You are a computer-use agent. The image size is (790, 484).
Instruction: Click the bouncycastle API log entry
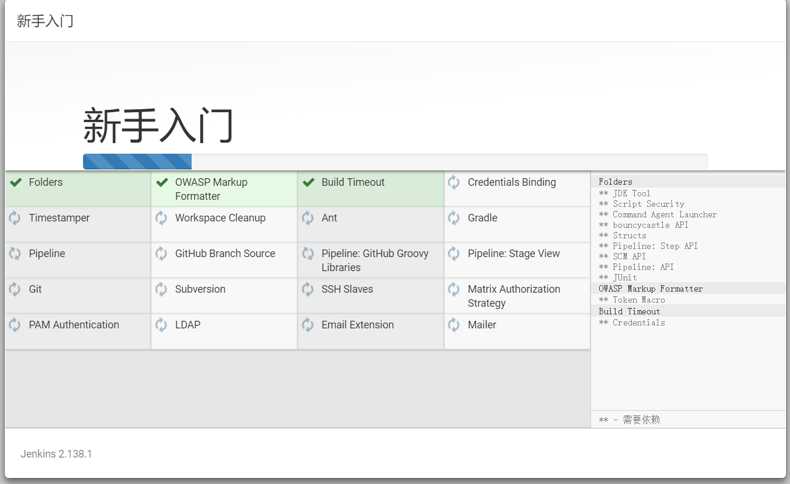tap(643, 225)
